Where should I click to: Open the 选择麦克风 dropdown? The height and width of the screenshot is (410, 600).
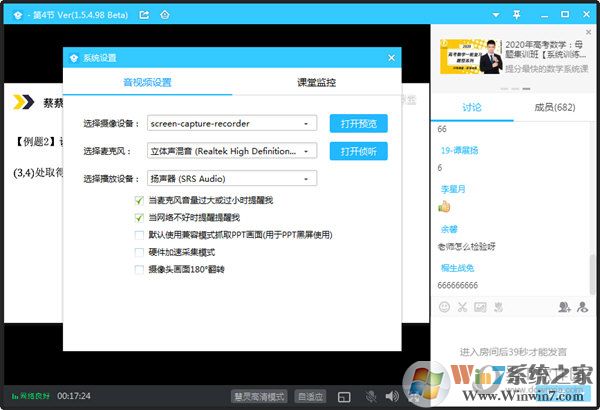pyautogui.click(x=232, y=151)
